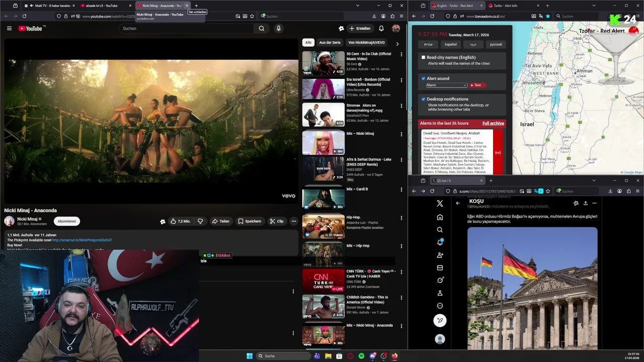
Task: Open options for Stromae Alors on danse
Action: click(401, 106)
